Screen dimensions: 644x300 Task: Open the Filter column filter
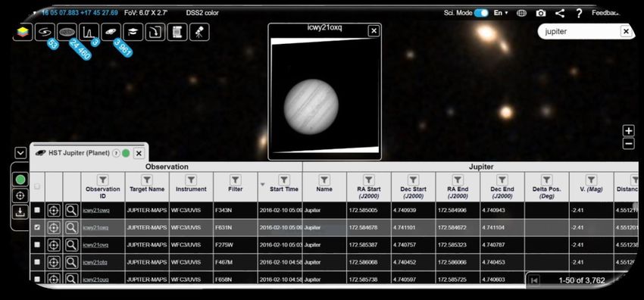235,180
